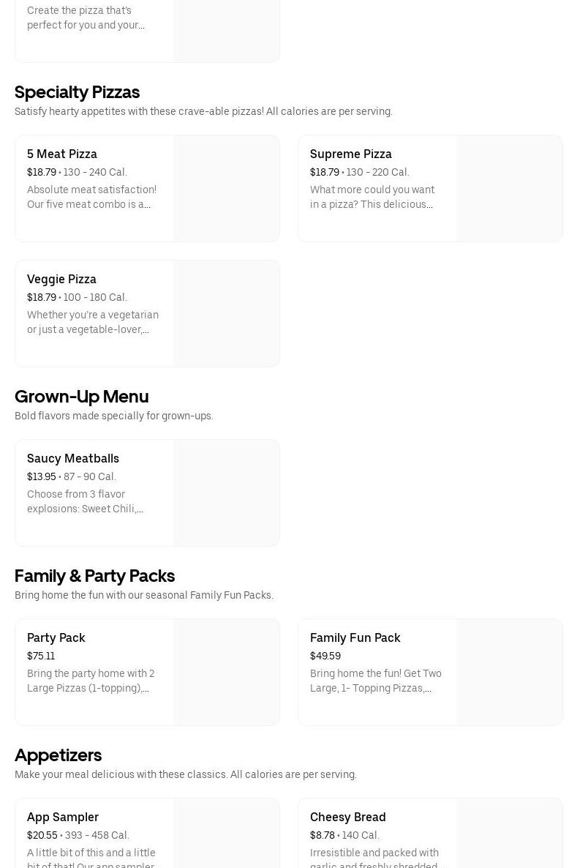Click the Family & Party Packs heading
The image size is (588, 868).
[94, 576]
